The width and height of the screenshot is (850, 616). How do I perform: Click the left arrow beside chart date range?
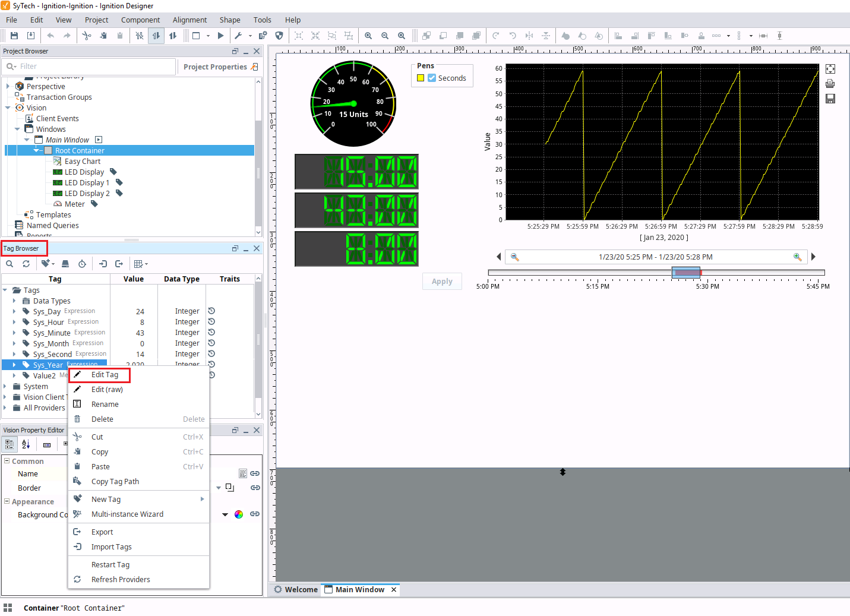(x=499, y=257)
